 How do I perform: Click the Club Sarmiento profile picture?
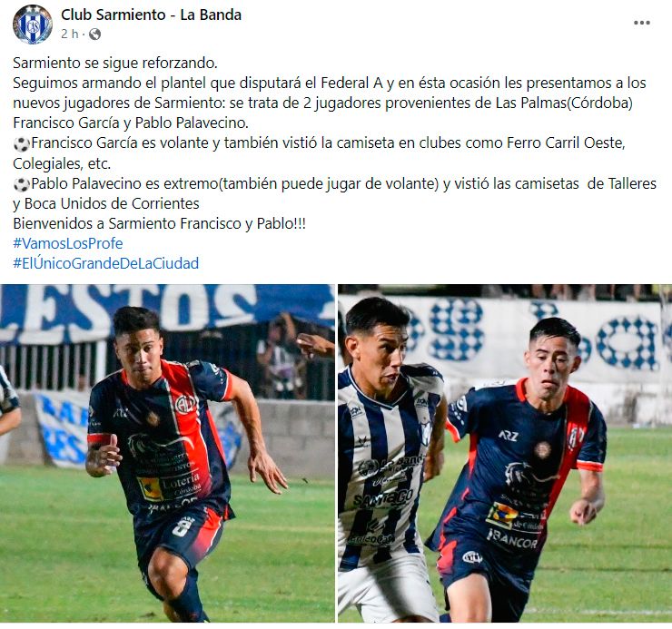33,25
